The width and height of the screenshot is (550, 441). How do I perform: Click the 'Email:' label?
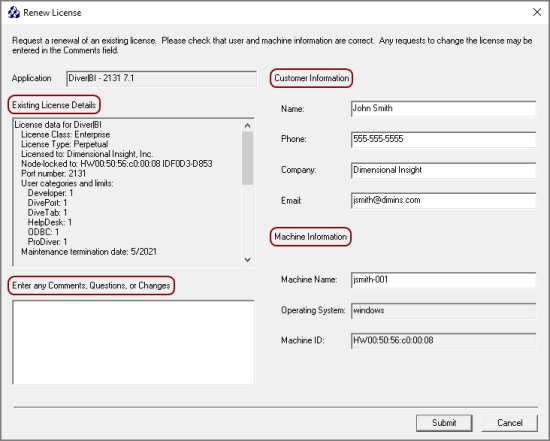tap(291, 201)
